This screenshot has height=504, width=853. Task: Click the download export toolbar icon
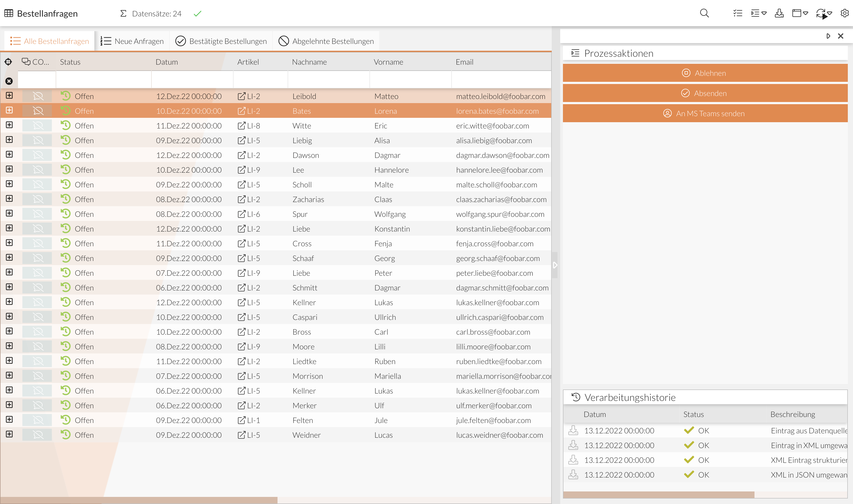[779, 13]
